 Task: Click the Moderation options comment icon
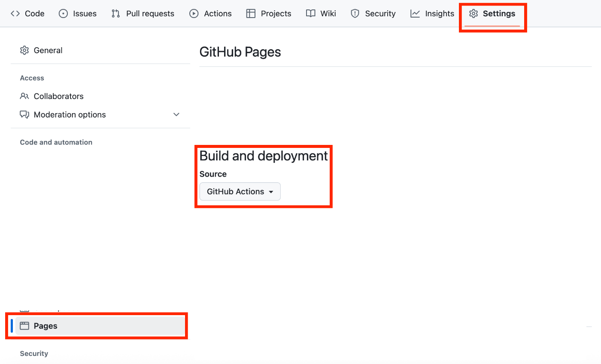pyautogui.click(x=24, y=114)
